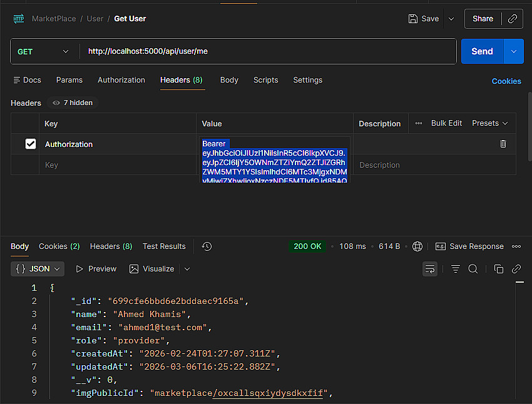Toggle the wrap lines icon in response
532x404 pixels.
click(x=430, y=269)
